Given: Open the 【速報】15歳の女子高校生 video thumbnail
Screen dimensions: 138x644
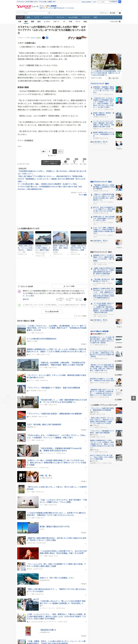Looking at the screenshot, I should coord(78,238).
